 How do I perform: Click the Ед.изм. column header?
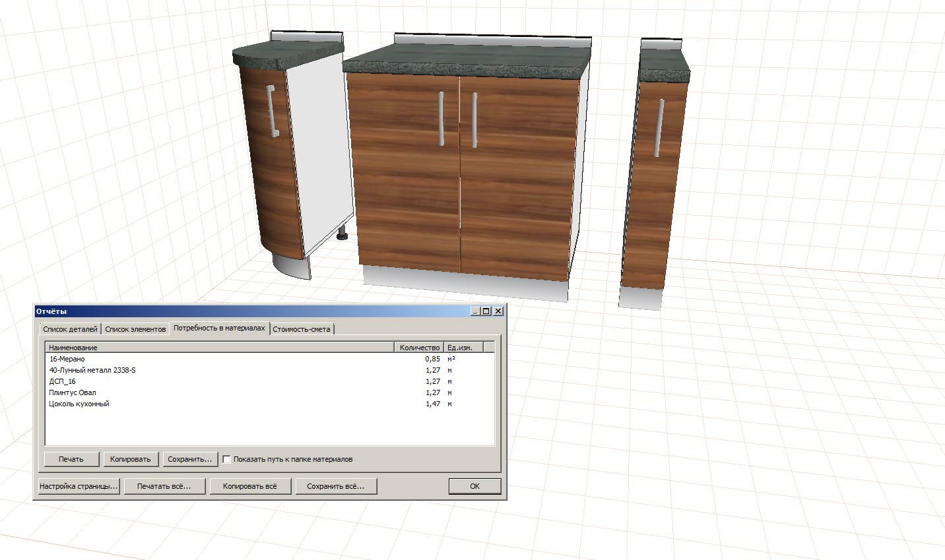[x=463, y=348]
